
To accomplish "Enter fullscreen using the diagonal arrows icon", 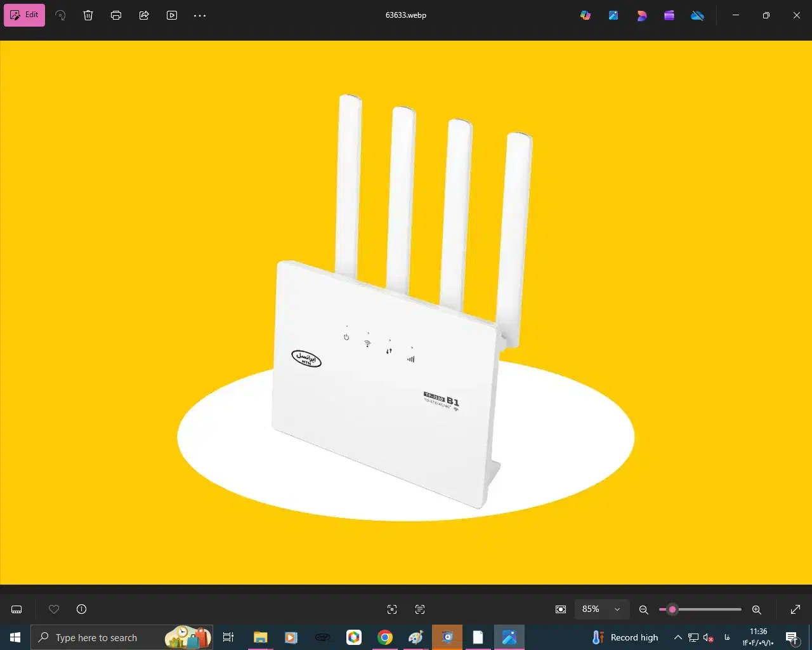I will tap(796, 609).
